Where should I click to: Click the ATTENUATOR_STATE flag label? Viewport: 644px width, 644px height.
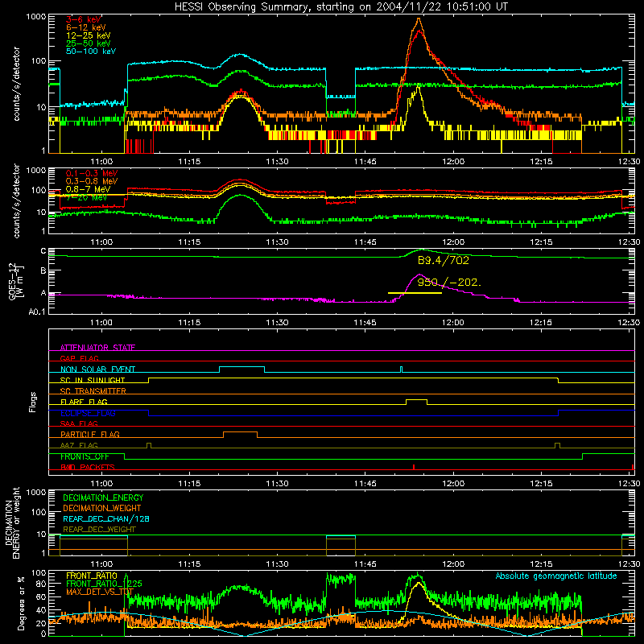(x=97, y=348)
